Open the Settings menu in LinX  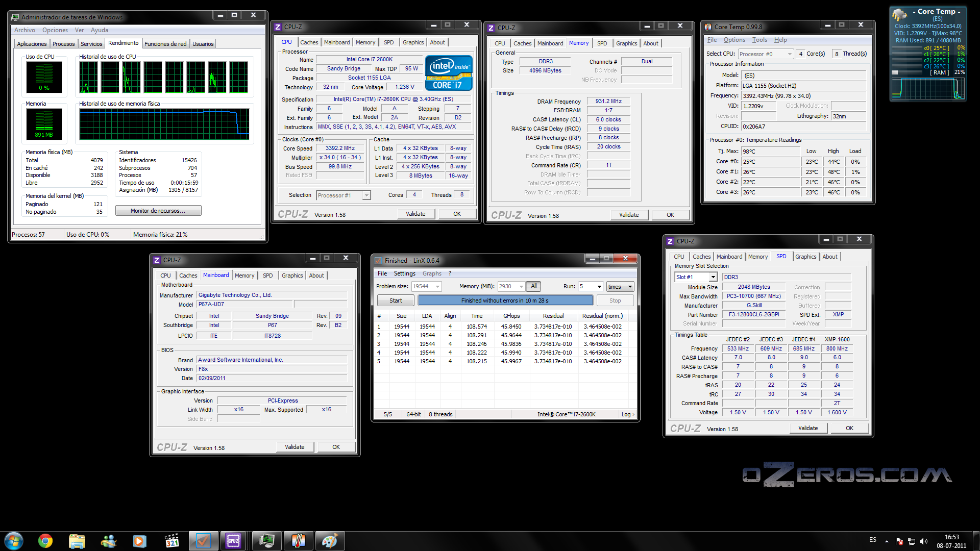pos(404,273)
